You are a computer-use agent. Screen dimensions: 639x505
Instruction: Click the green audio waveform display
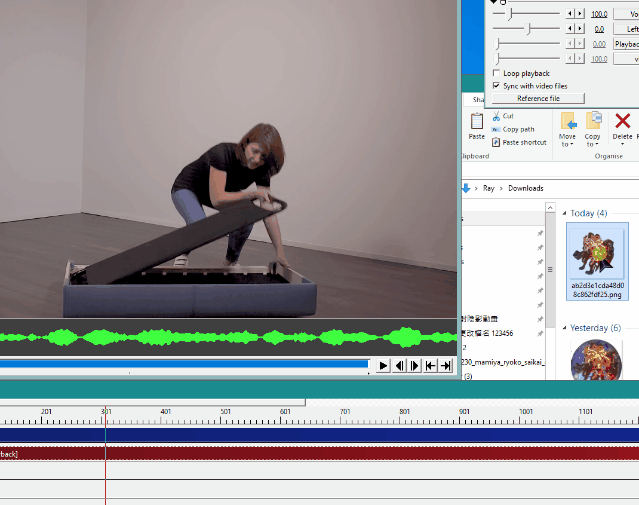point(228,337)
